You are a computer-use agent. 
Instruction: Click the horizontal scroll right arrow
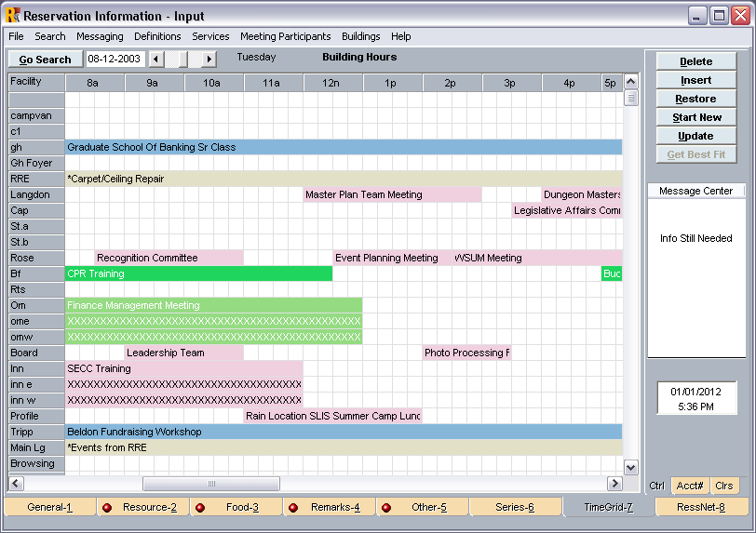tap(614, 484)
